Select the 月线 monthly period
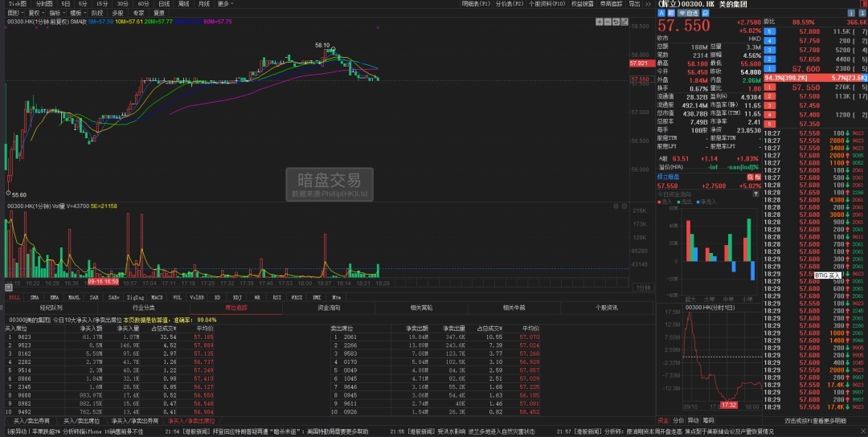Image resolution: width=868 pixels, height=437 pixels. 203,4
